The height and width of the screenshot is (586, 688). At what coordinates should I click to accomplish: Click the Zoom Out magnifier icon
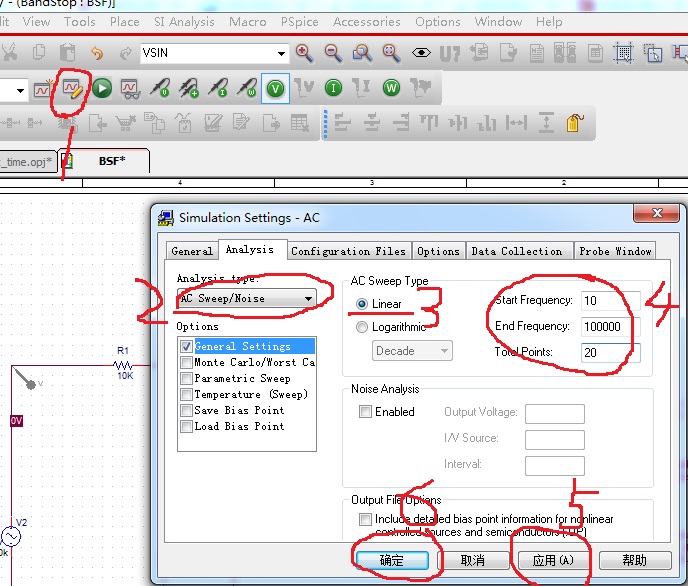[333, 53]
